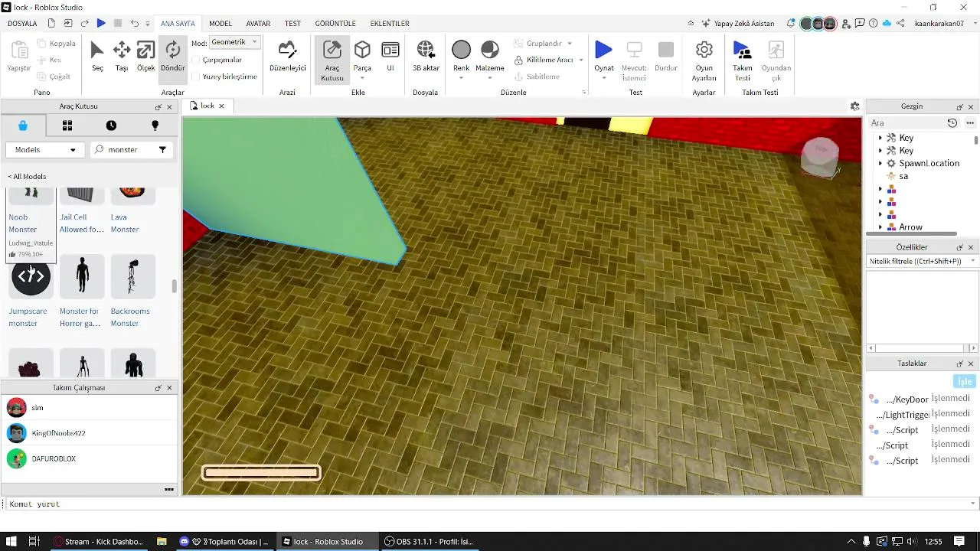Open the DOSYALA file menu
Image resolution: width=980 pixels, height=551 pixels.
tap(22, 24)
